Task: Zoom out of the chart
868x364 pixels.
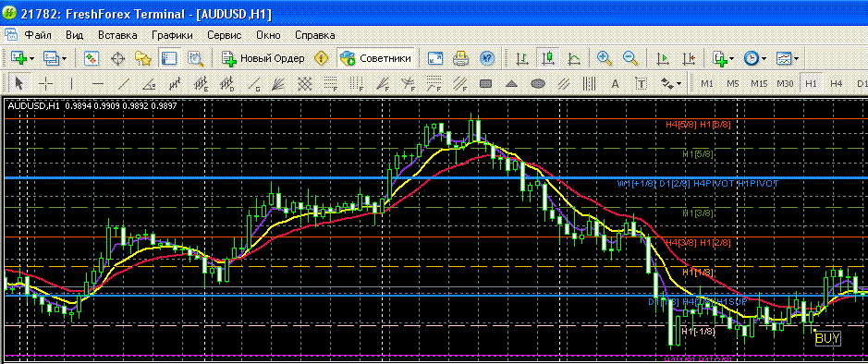Action: click(630, 58)
